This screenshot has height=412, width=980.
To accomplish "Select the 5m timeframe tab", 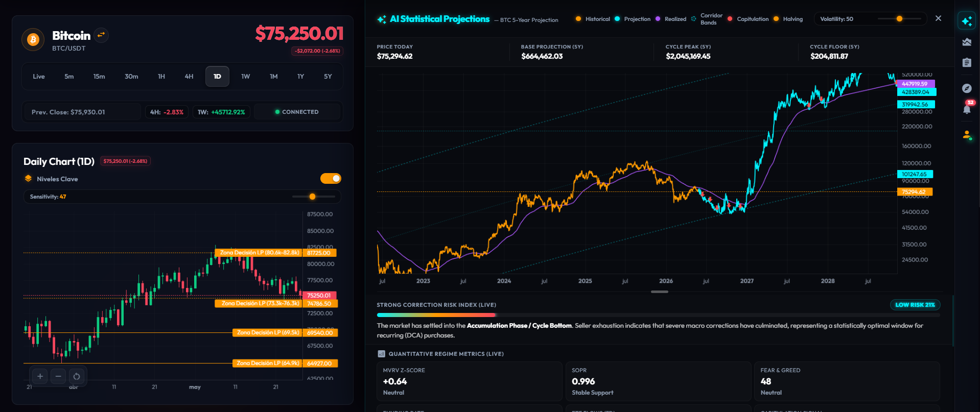I will pyautogui.click(x=69, y=77).
